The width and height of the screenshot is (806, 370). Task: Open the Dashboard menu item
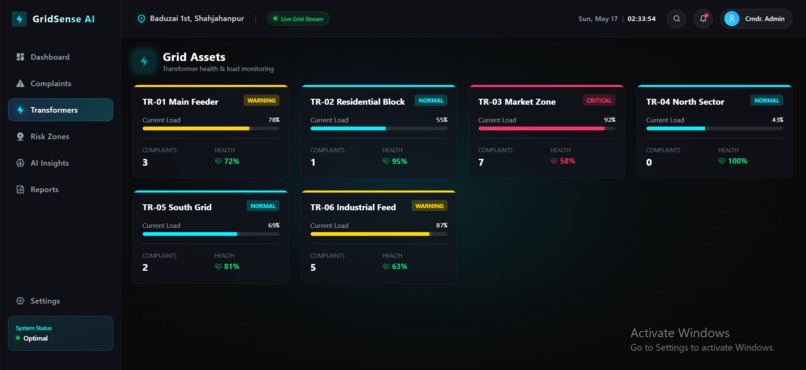pyautogui.click(x=61, y=57)
